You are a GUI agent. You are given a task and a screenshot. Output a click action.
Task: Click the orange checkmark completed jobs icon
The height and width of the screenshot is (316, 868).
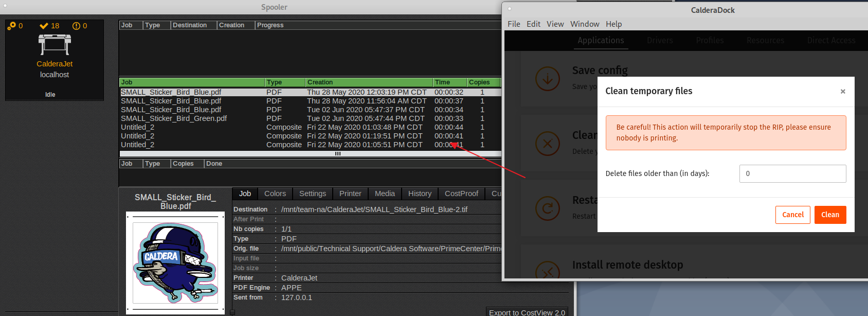(x=44, y=26)
